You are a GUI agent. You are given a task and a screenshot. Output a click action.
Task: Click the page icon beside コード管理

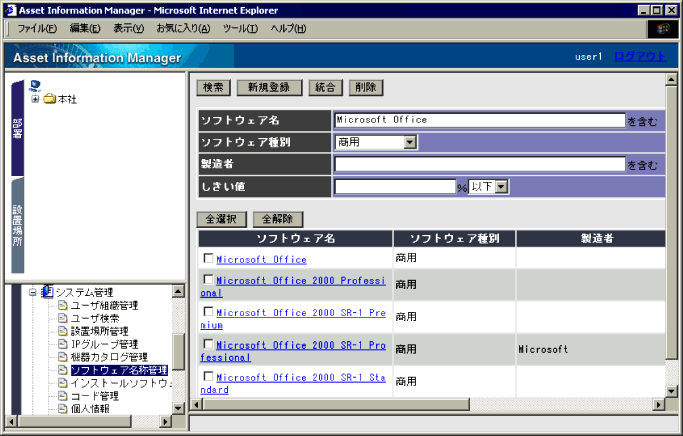(63, 396)
